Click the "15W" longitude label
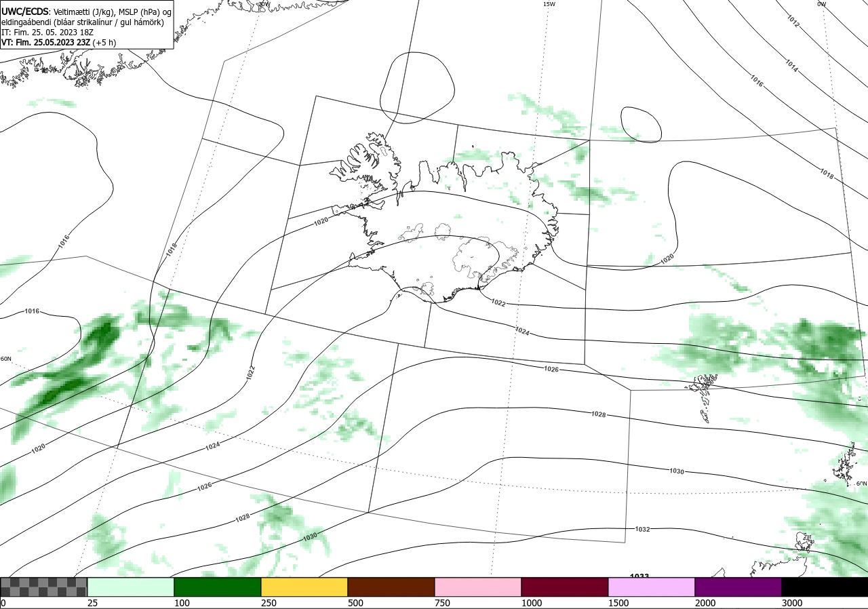868x609 pixels. click(x=549, y=4)
